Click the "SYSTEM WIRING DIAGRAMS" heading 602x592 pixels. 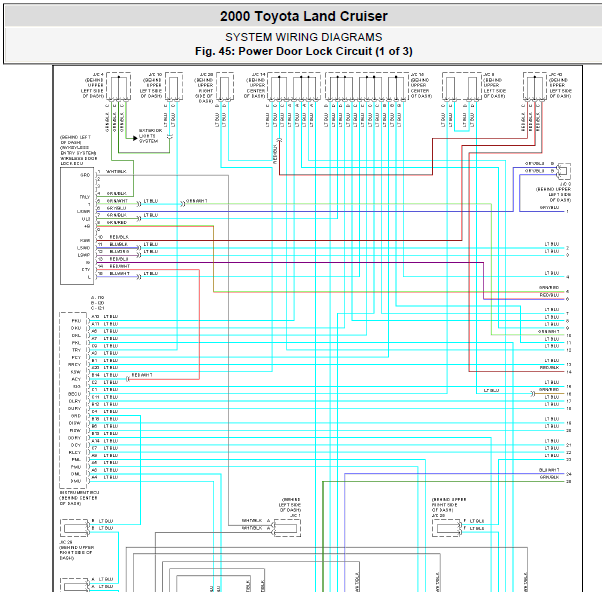click(303, 37)
